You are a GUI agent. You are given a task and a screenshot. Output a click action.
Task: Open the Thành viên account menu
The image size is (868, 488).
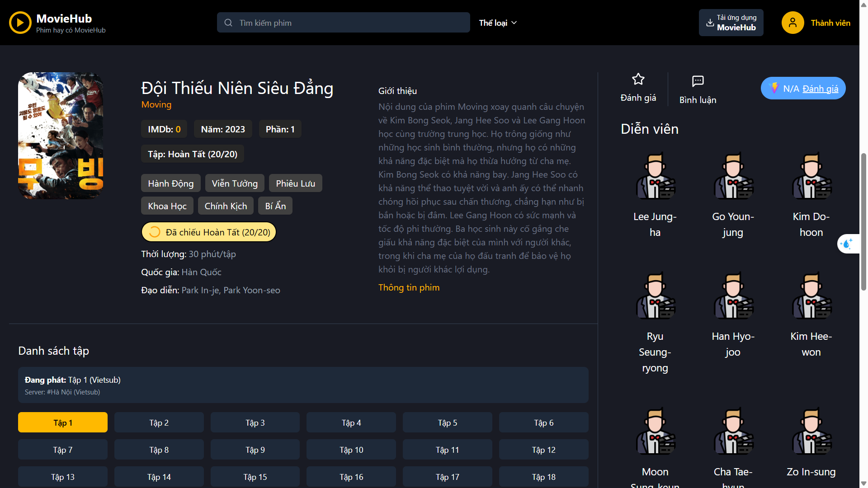pyautogui.click(x=830, y=23)
